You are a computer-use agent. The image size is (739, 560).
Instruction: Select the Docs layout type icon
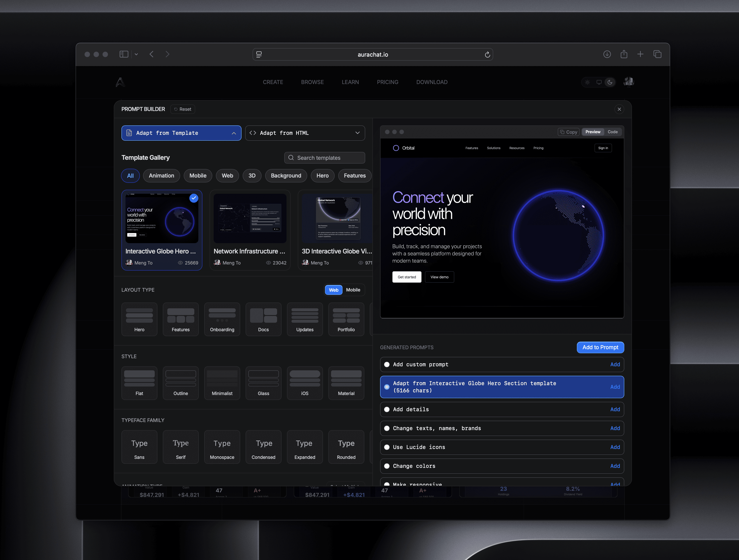coord(263,319)
